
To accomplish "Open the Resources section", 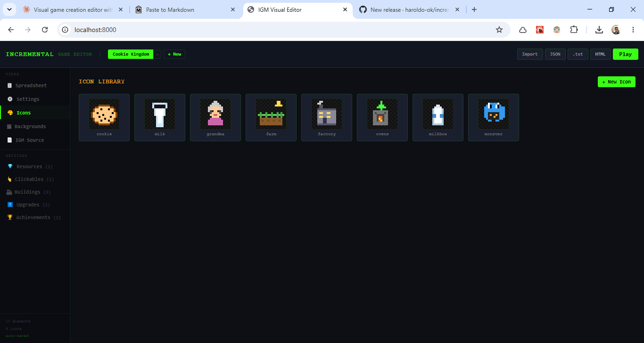I will click(35, 166).
